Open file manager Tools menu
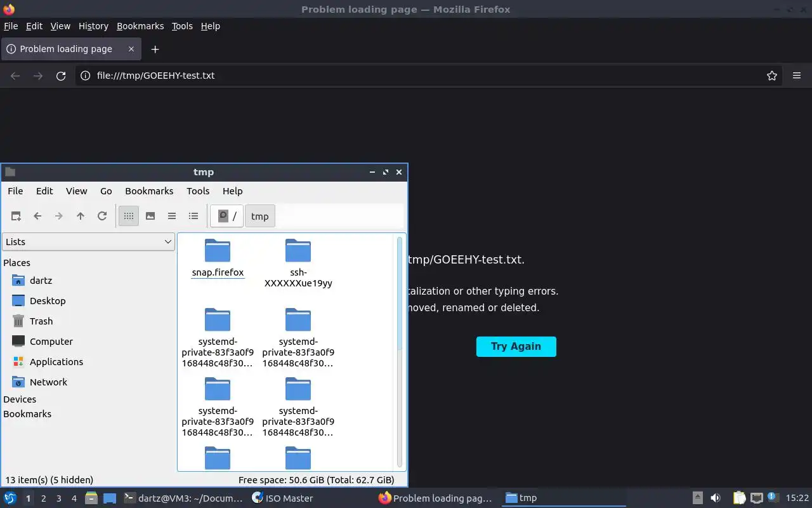 (198, 190)
